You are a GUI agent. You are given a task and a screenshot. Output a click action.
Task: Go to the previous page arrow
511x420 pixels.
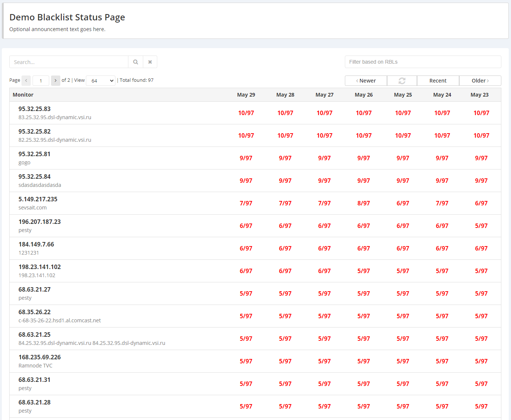point(26,81)
